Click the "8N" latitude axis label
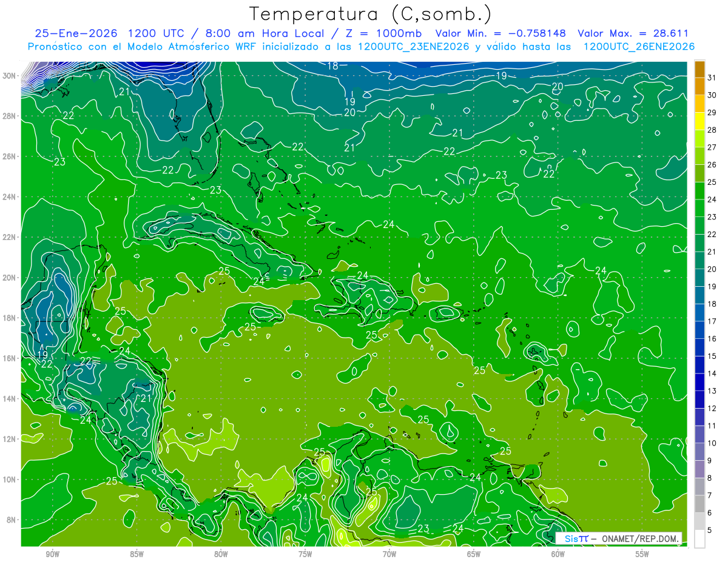728x562 pixels. (x=12, y=520)
